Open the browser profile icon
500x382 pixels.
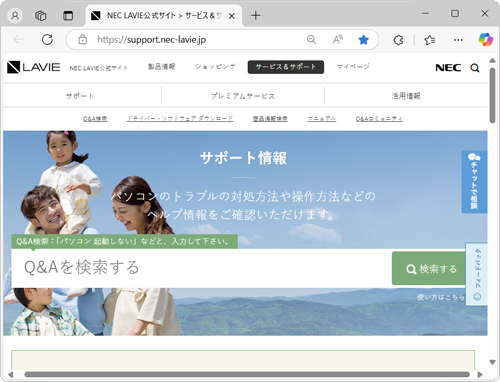15,16
